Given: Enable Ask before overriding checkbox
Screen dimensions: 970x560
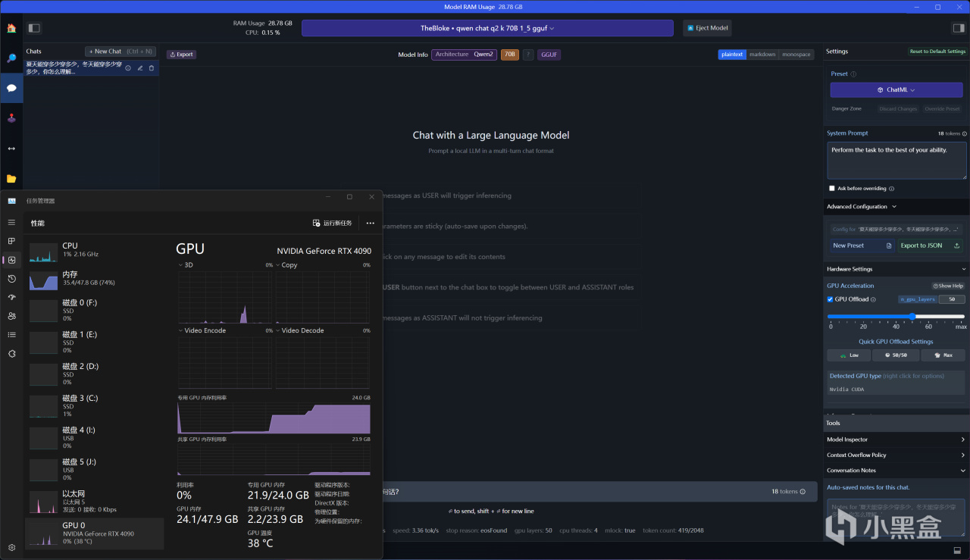Looking at the screenshot, I should tap(832, 189).
